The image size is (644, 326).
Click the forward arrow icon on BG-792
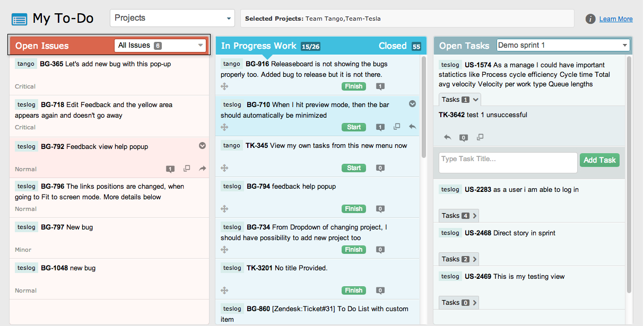203,169
